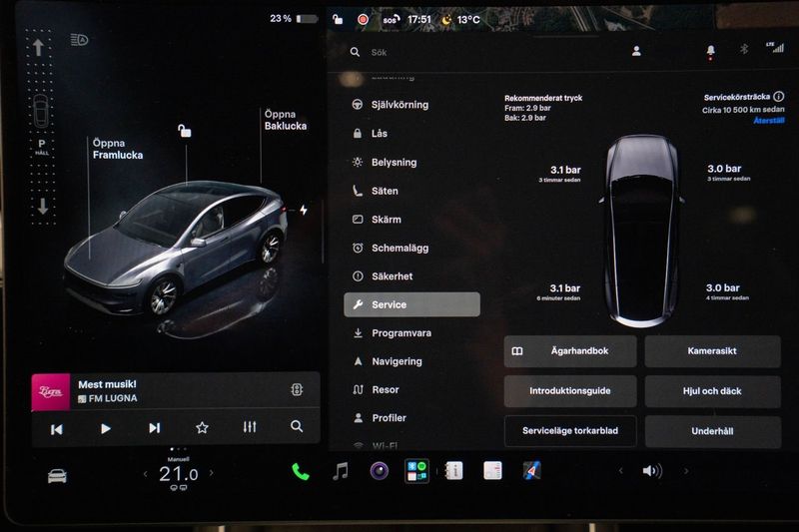The width and height of the screenshot is (799, 532).
Task: Click the Hjul och däck button
Action: pos(712,391)
